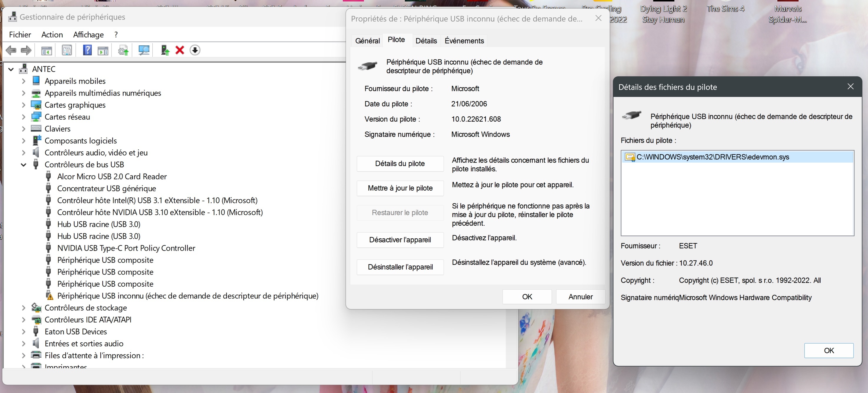Screen dimensions: 868x393
Task: Click the back arrow toolbar icon
Action: 11,50
